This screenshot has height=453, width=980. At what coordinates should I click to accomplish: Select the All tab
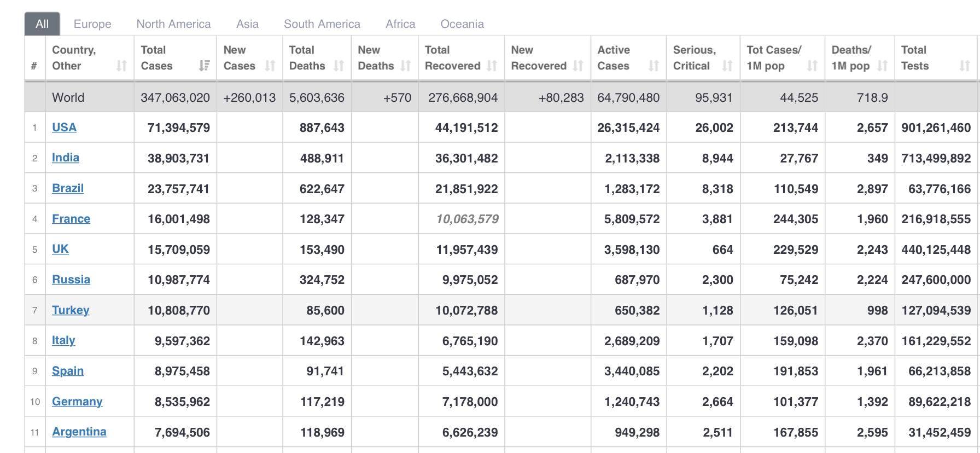pos(42,24)
